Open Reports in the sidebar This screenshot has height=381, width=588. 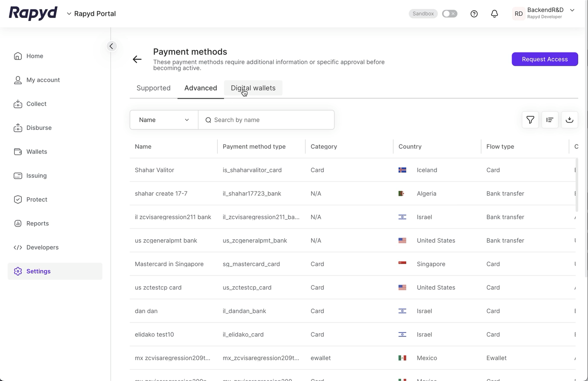tap(38, 223)
